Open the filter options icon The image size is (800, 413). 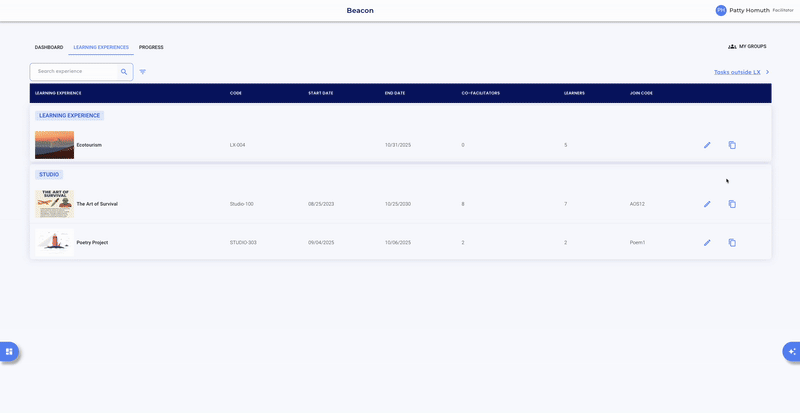142,72
